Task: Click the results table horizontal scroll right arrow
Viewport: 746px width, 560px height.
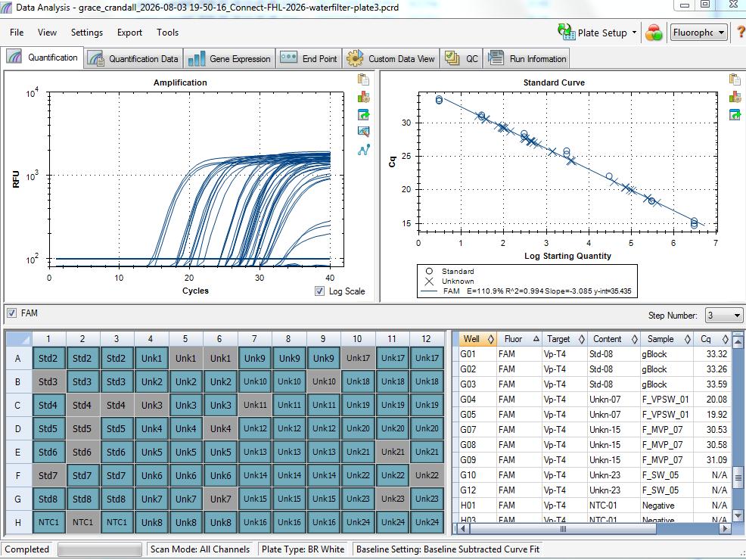Action: tap(725, 528)
